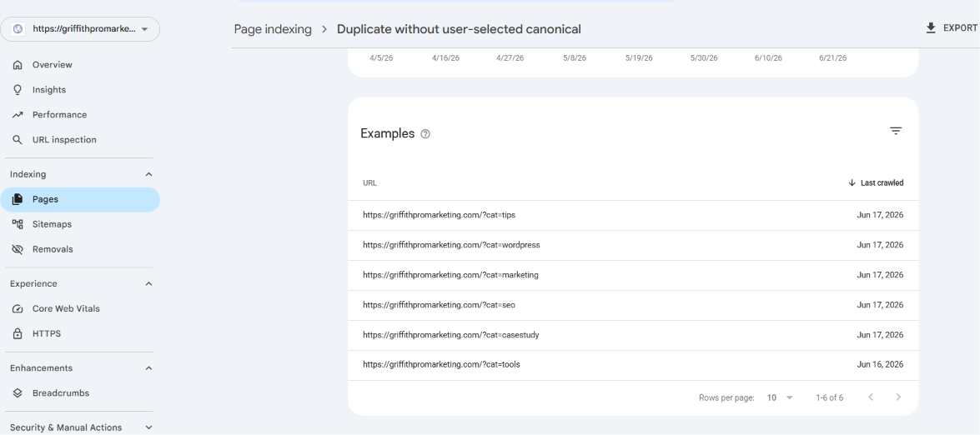Click the Duplicate without user-selected canonical title
The width and height of the screenshot is (980, 435).
coord(459,29)
